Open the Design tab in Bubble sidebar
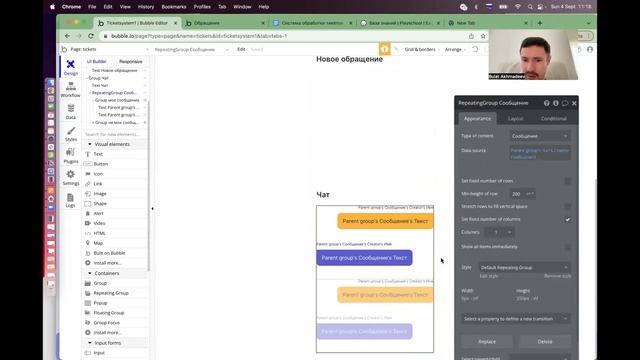This screenshot has width=640, height=360. click(71, 67)
